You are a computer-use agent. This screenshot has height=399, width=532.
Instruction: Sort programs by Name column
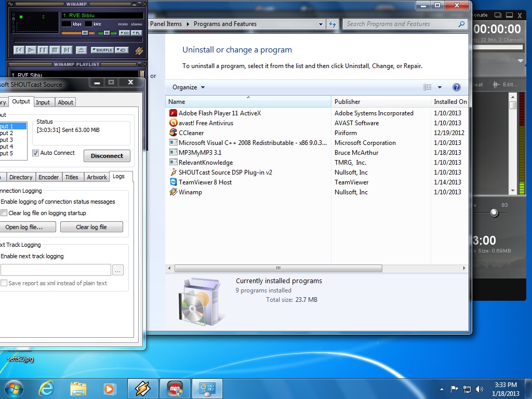point(248,101)
